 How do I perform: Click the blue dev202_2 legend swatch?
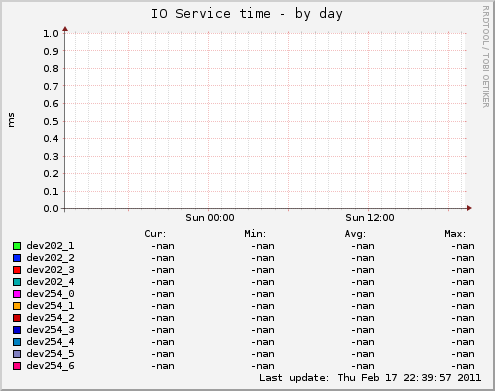tap(17, 258)
